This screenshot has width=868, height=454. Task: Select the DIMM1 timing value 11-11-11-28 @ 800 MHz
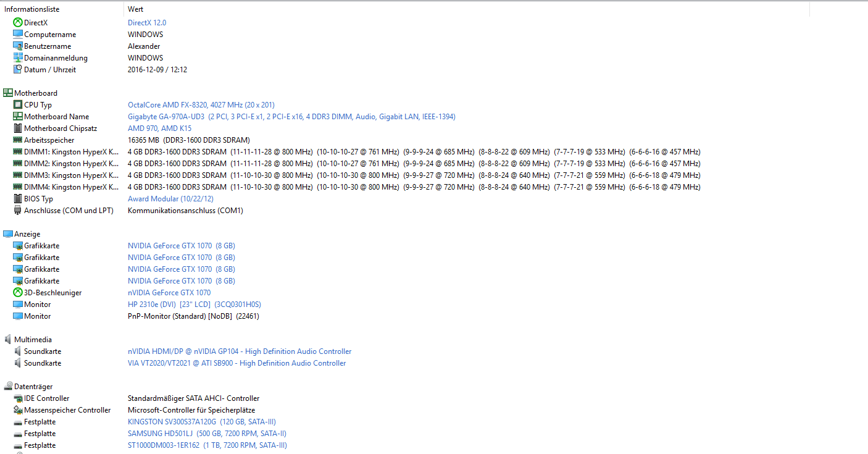tap(272, 152)
